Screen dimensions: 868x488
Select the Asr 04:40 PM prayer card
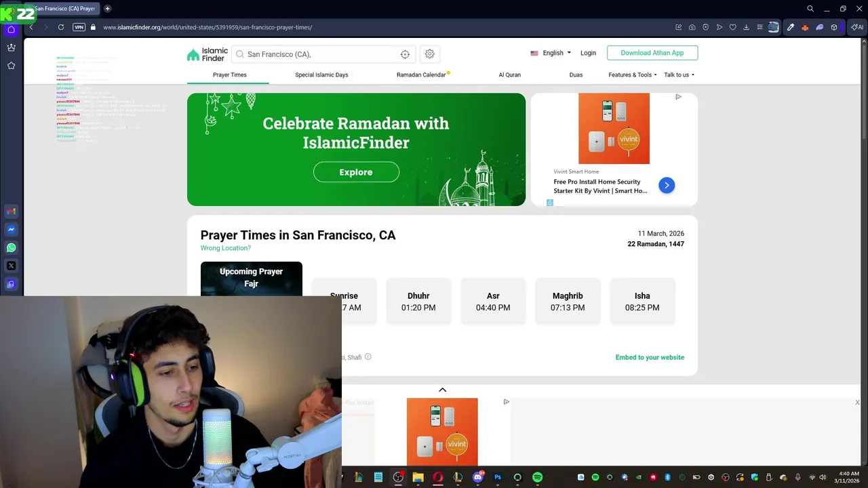(x=493, y=302)
